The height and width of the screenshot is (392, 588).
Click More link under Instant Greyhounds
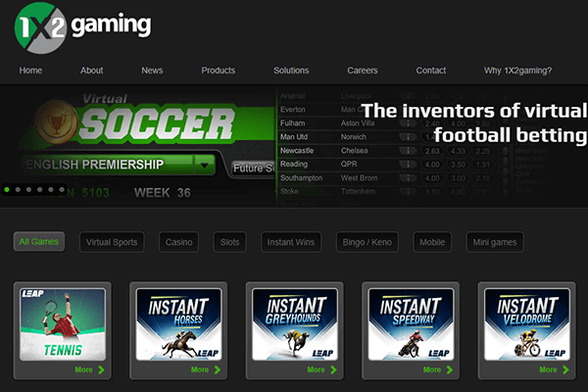(x=317, y=369)
